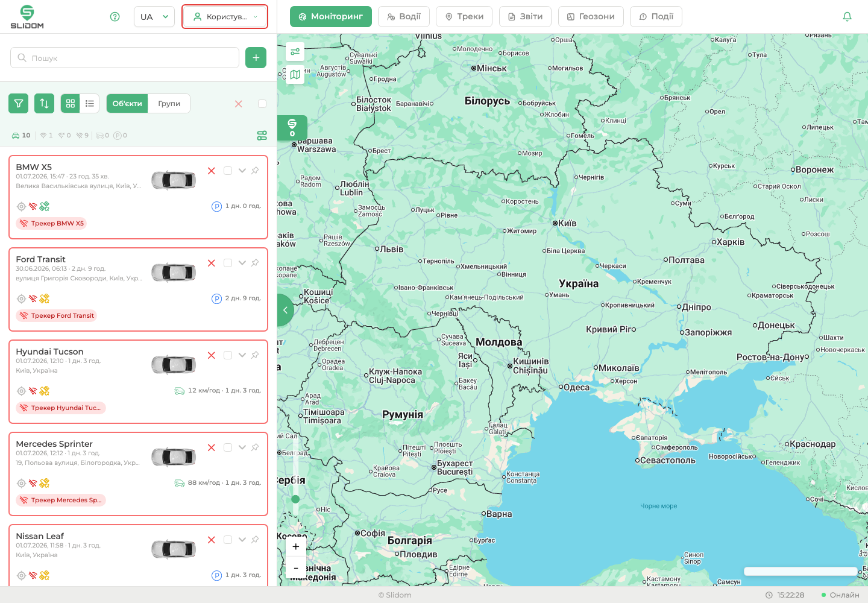Switch to grid card view
This screenshot has width=868, height=603.
(x=71, y=104)
